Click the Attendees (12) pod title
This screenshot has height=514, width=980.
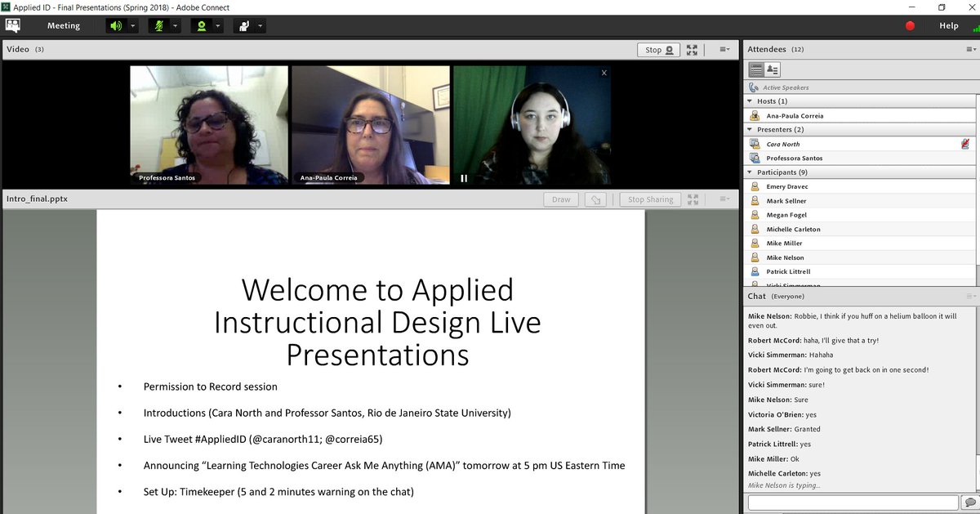tap(776, 50)
